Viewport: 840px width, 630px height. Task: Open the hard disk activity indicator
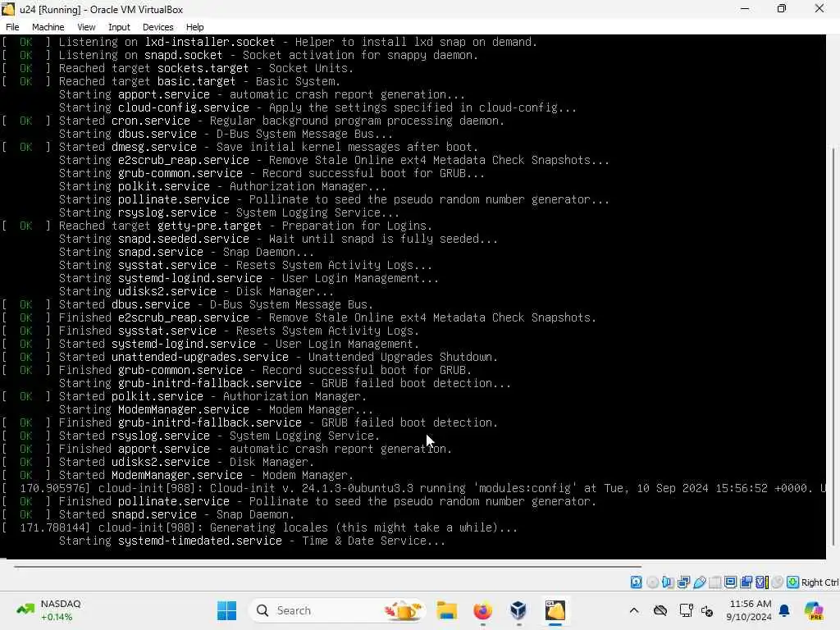(636, 582)
